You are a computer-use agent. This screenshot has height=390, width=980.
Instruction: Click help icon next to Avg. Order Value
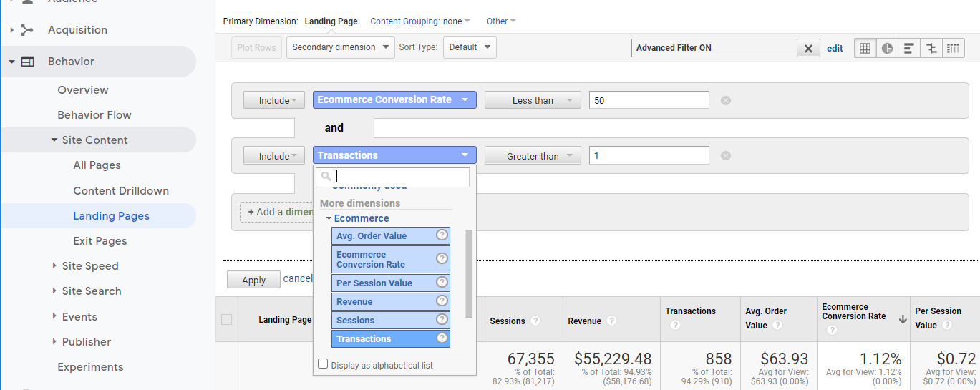click(442, 235)
